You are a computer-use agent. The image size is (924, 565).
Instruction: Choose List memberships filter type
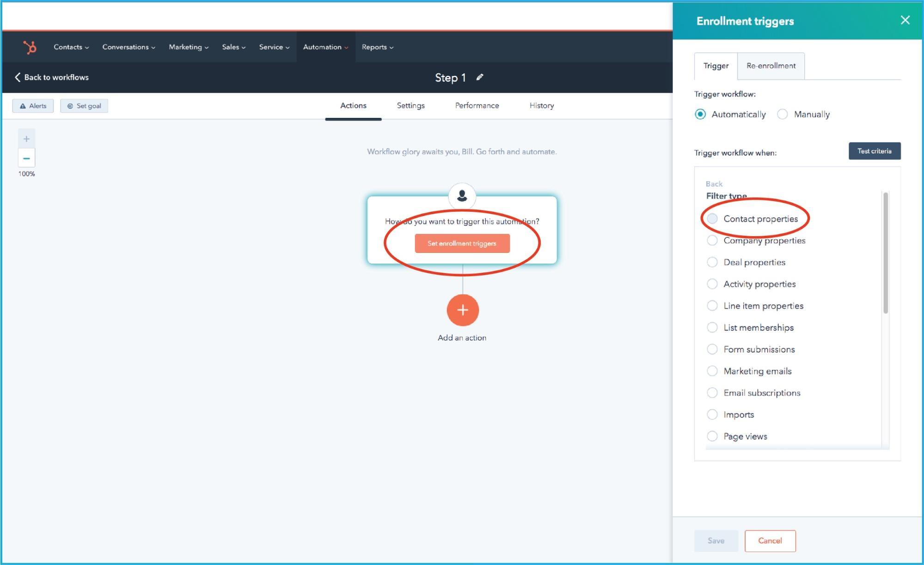point(712,327)
